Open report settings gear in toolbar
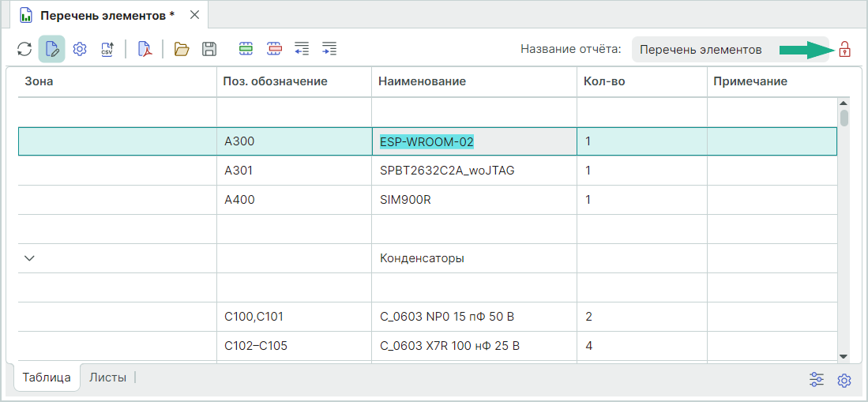This screenshot has height=402, width=868. coord(80,49)
